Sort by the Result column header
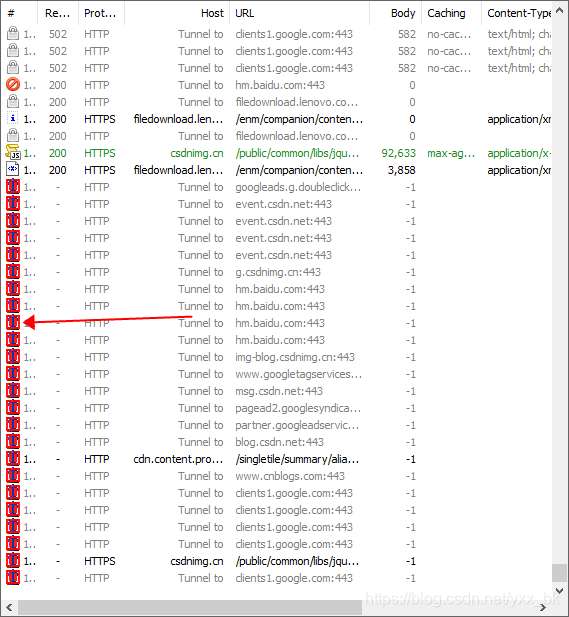Screen dimensions: 569x617 [58, 13]
